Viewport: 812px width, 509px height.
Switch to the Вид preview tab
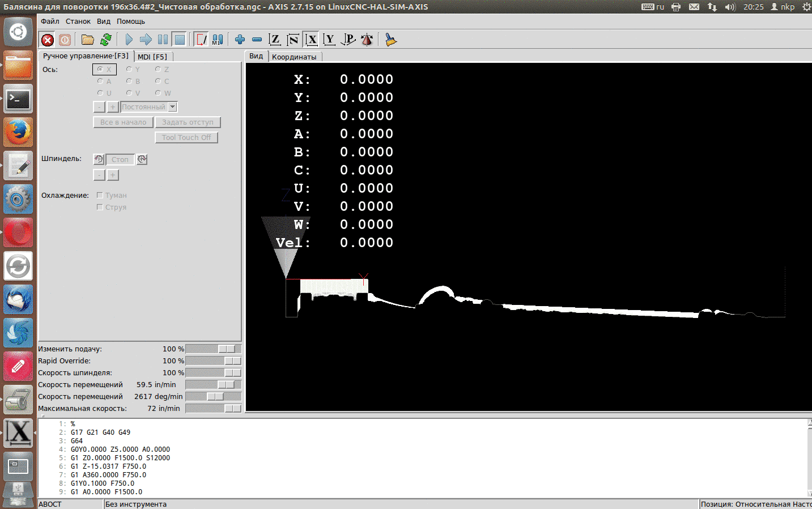pyautogui.click(x=256, y=56)
